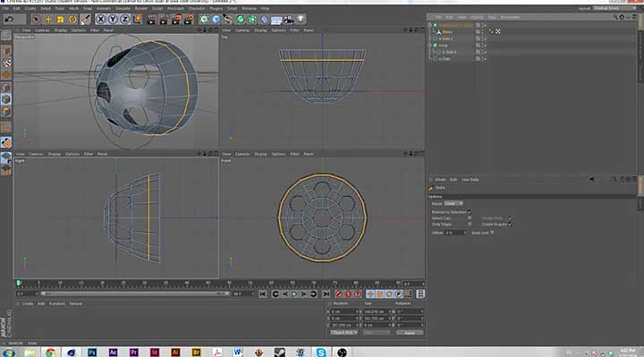Switch to Make Editable mode icon

[x=5, y=35]
